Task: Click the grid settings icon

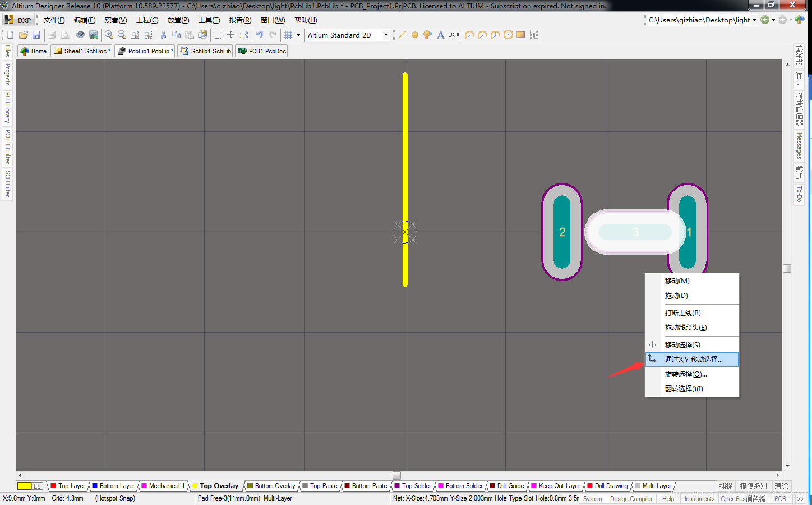Action: click(x=288, y=35)
